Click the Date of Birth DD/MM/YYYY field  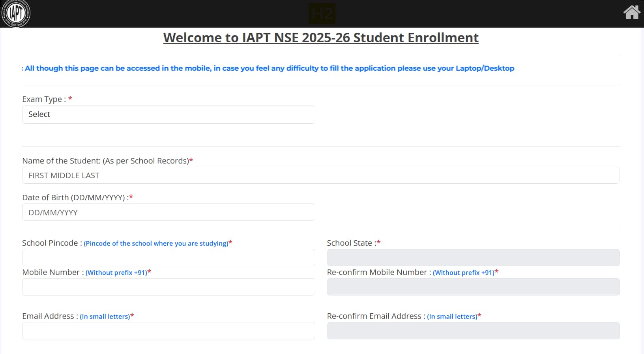[168, 212]
